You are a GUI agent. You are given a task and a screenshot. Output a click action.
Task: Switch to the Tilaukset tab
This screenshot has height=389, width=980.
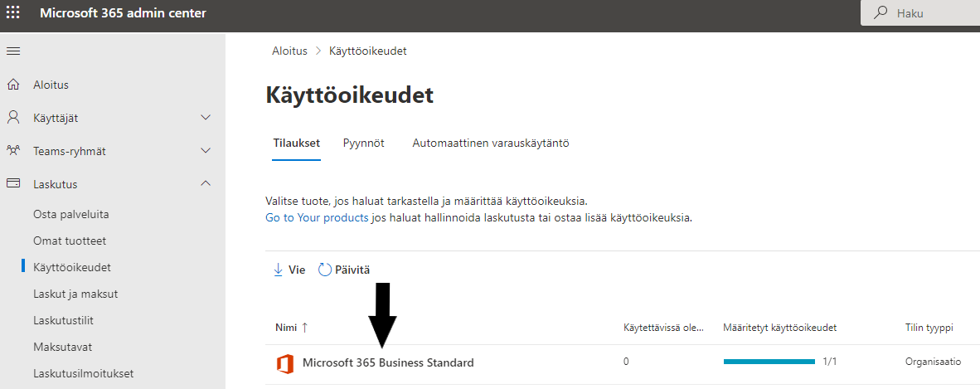pyautogui.click(x=296, y=143)
